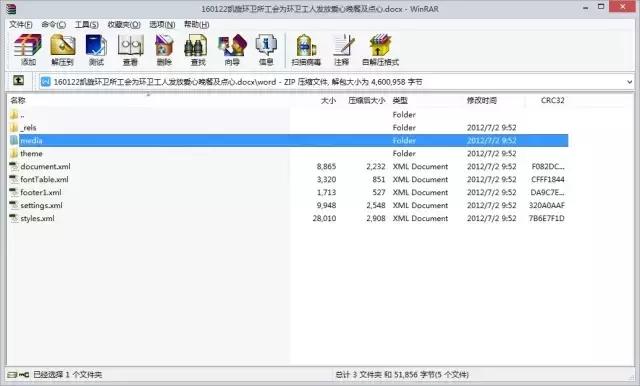
Task: Open the 选项(N) menu
Action: pyautogui.click(x=162, y=24)
